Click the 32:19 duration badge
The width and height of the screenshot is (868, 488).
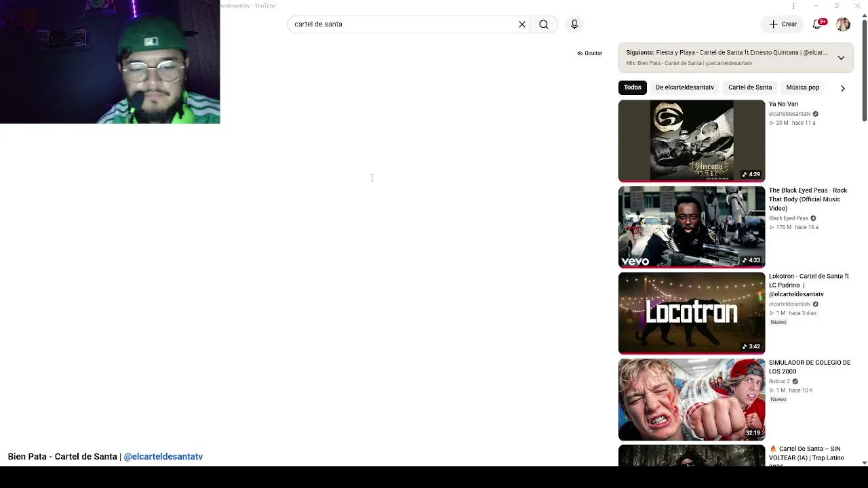point(753,433)
